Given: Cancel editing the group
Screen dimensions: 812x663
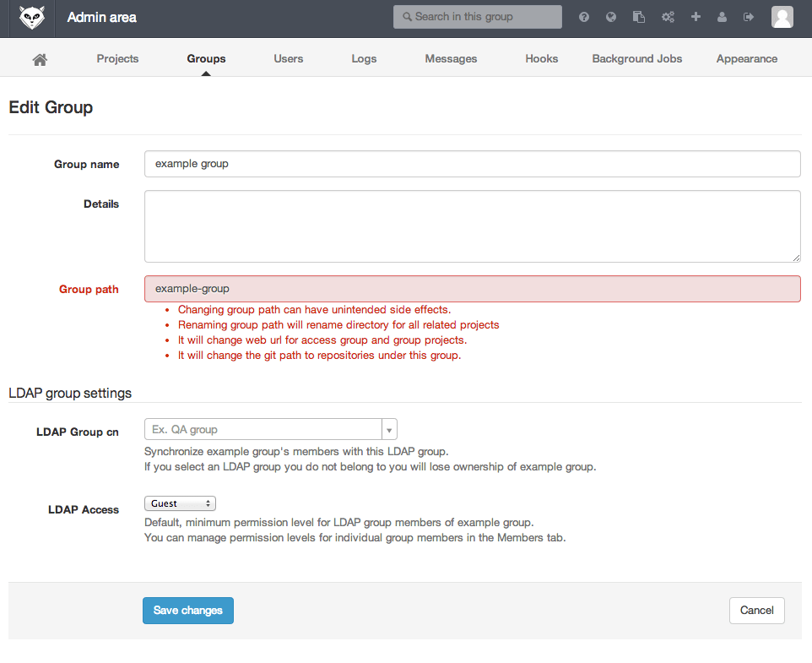Looking at the screenshot, I should point(756,610).
